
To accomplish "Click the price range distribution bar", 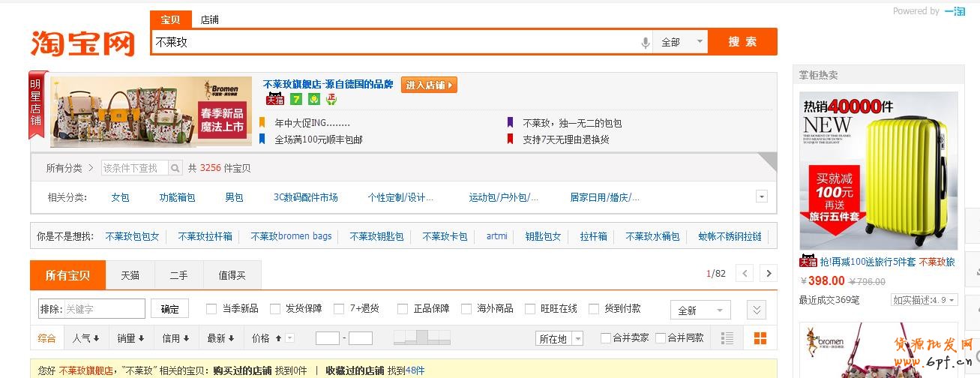I will click(422, 337).
